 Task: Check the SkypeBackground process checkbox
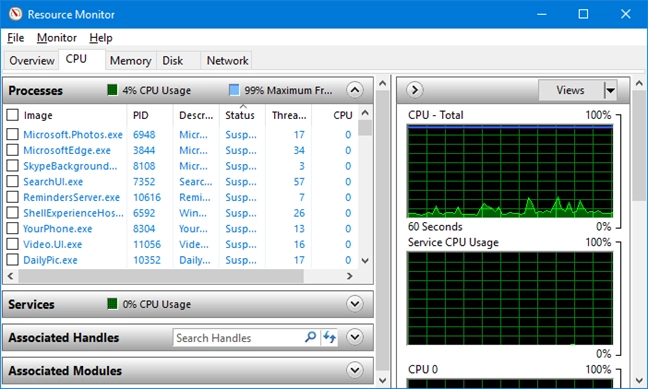click(x=13, y=165)
